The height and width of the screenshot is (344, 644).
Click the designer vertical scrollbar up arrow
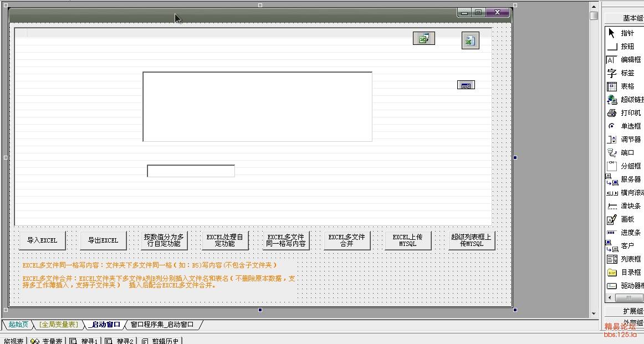click(594, 7)
